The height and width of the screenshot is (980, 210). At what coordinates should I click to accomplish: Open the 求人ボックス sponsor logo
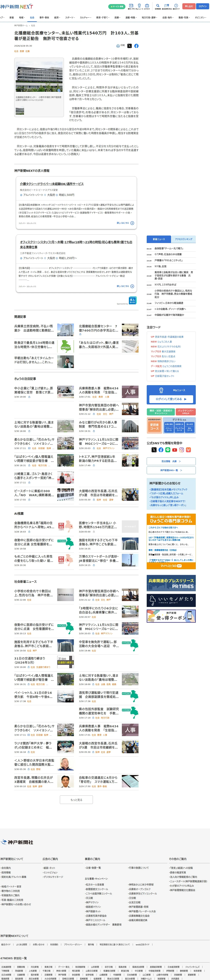pos(133,300)
